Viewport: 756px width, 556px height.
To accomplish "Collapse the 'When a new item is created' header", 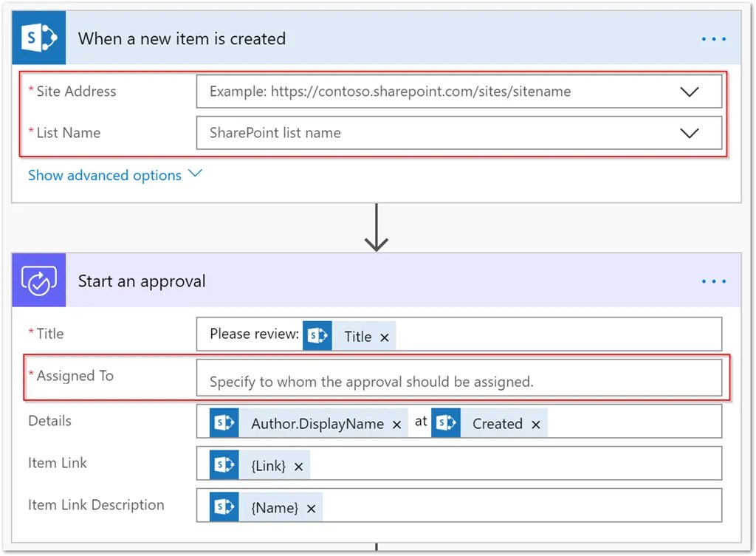I will [x=376, y=38].
